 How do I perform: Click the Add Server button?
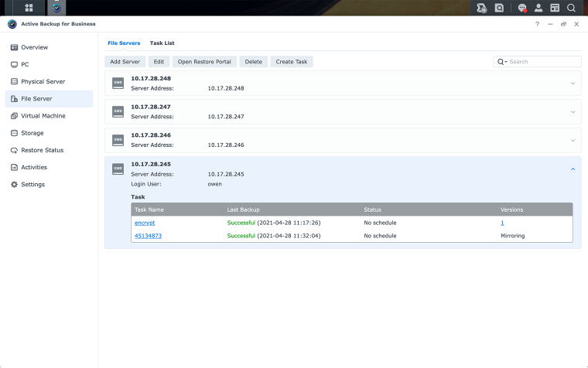click(x=125, y=62)
